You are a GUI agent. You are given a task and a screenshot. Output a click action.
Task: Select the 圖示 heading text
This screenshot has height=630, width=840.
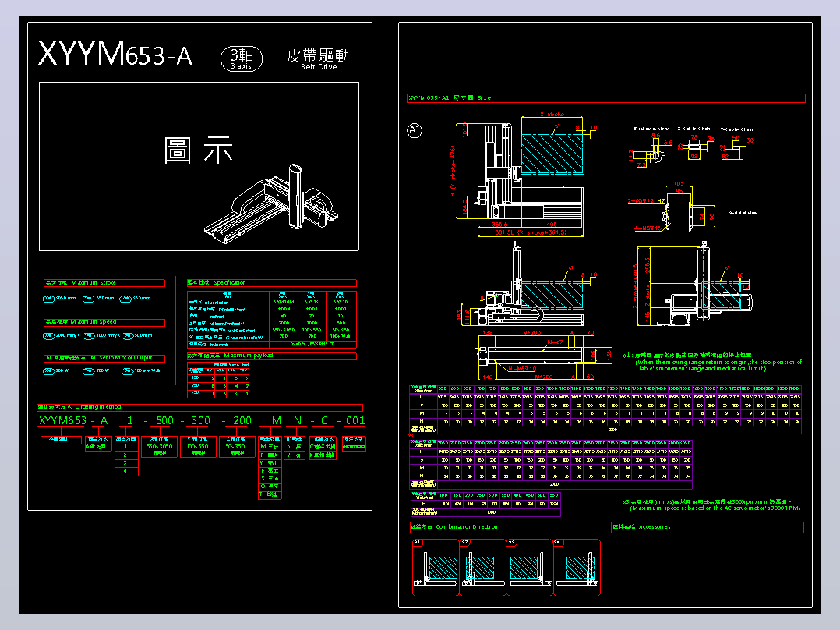coord(198,150)
